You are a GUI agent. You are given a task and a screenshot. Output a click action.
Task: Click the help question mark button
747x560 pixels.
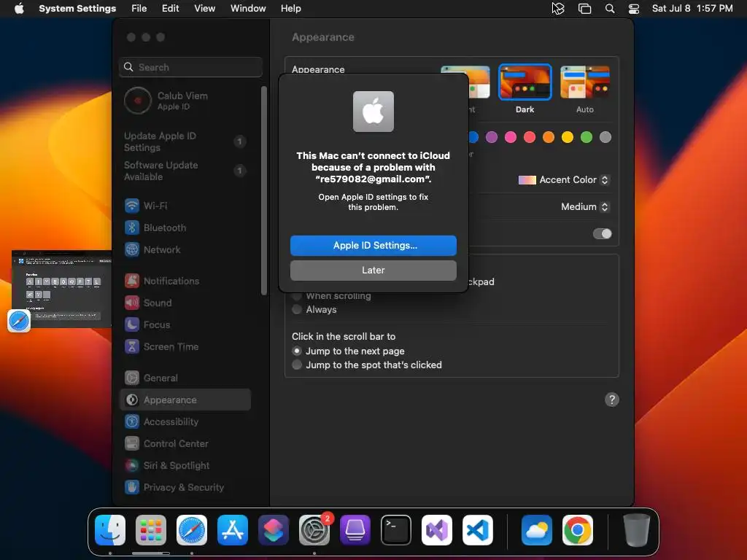tap(612, 400)
